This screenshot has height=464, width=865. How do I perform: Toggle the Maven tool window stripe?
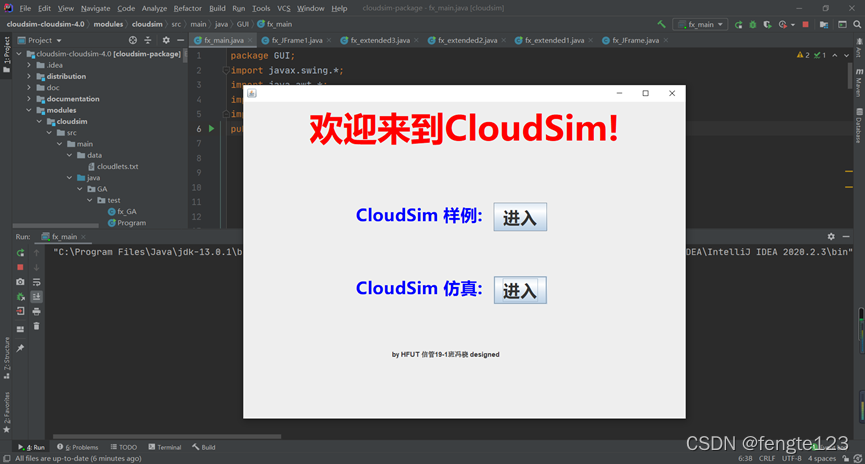(x=859, y=83)
